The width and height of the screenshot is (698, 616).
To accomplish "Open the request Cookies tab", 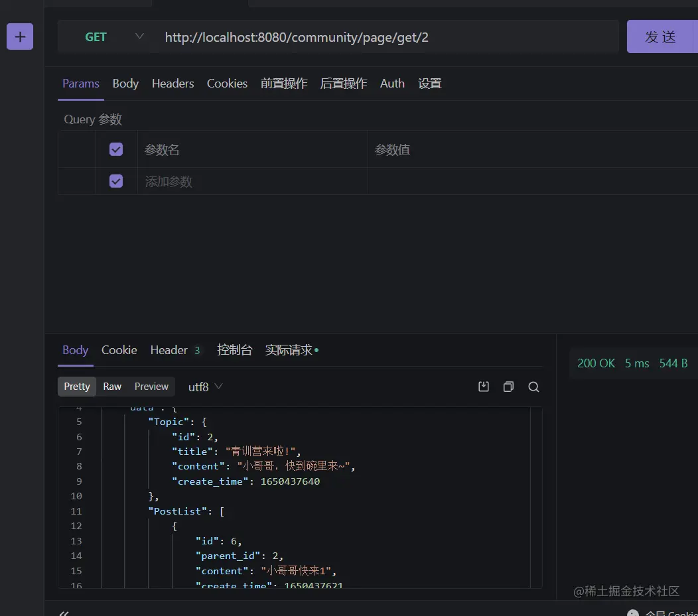I will [227, 84].
